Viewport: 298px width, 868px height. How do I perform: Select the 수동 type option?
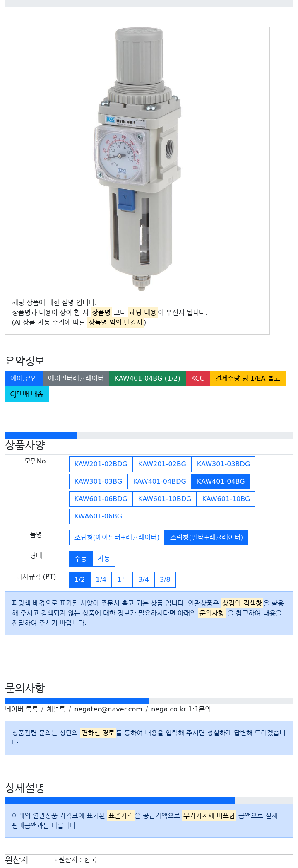coord(81,559)
